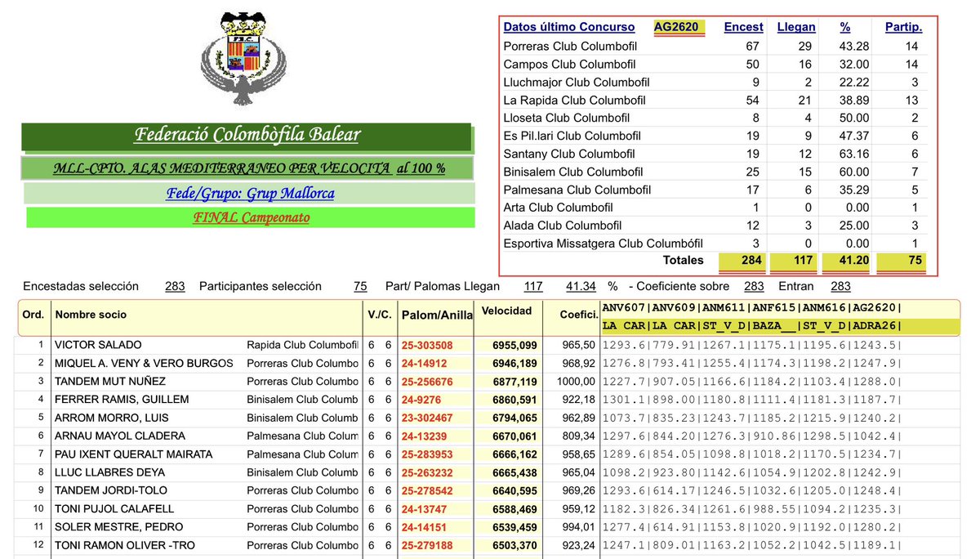Select VICTOR SALADO name
Viewport: 980px width, 559px height.
click(97, 345)
